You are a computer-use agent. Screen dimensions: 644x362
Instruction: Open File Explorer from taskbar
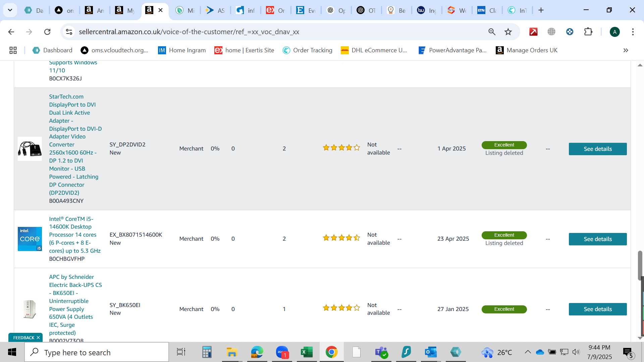tap(231, 352)
